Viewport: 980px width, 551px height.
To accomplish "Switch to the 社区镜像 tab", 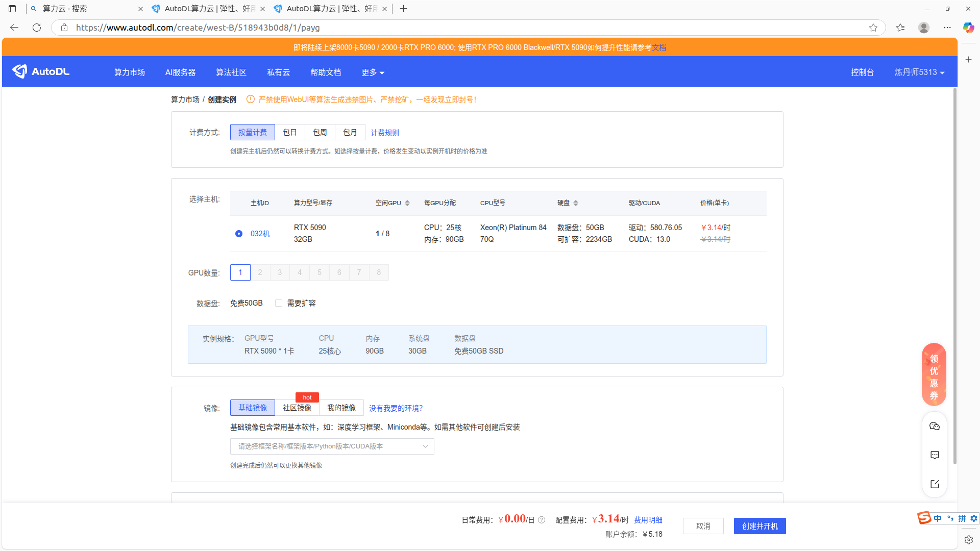I will [x=297, y=408].
